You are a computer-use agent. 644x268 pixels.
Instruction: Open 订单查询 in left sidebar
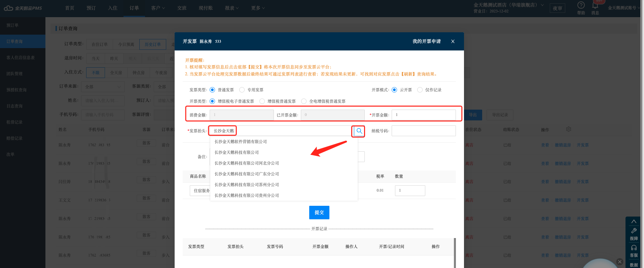tap(23, 41)
